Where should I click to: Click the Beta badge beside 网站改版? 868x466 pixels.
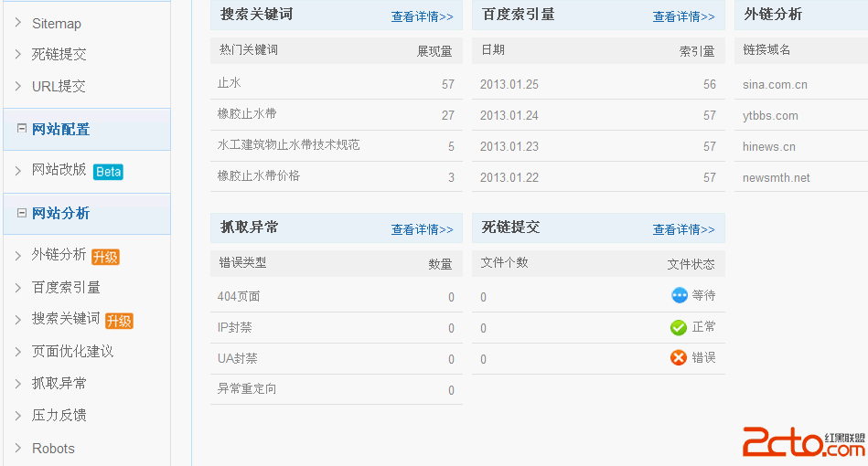click(x=108, y=171)
